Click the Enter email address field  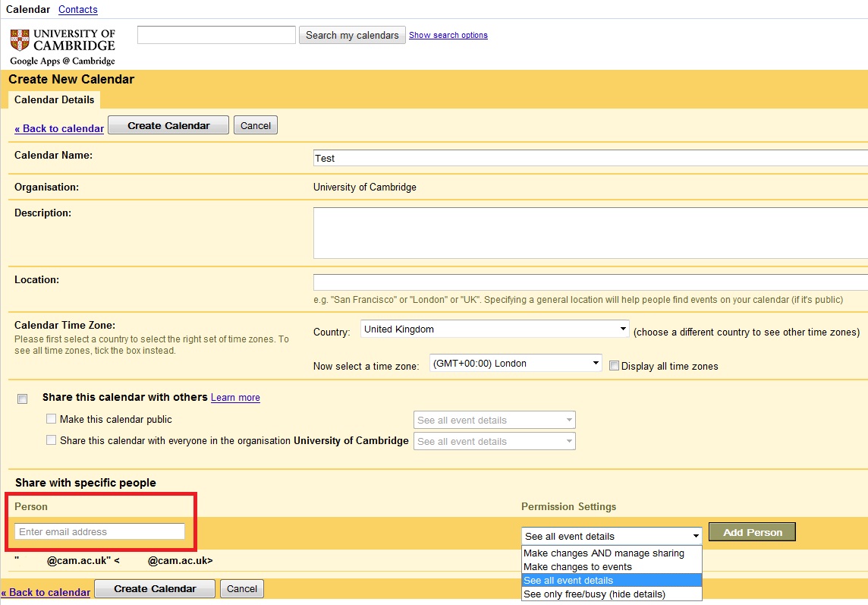point(99,531)
